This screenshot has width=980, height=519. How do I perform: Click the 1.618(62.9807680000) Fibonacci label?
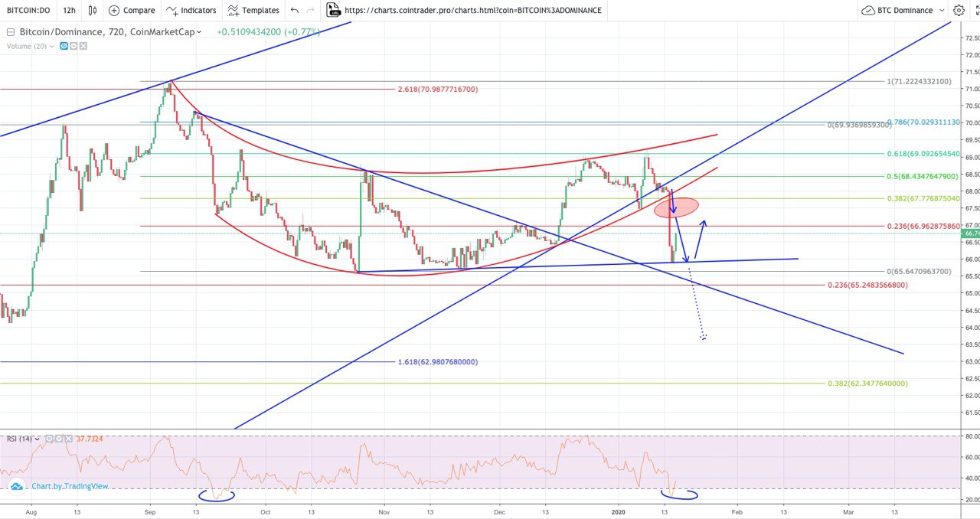coord(438,361)
